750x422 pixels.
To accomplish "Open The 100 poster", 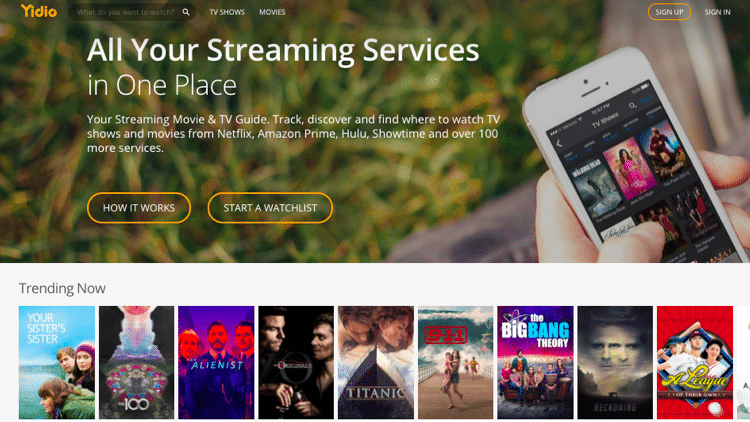I will [x=136, y=363].
